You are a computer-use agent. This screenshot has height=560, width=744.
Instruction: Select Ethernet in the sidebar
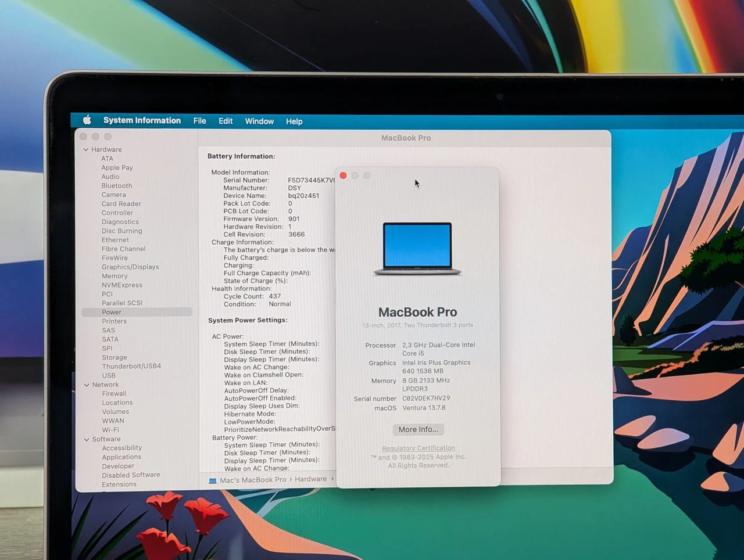pos(116,240)
